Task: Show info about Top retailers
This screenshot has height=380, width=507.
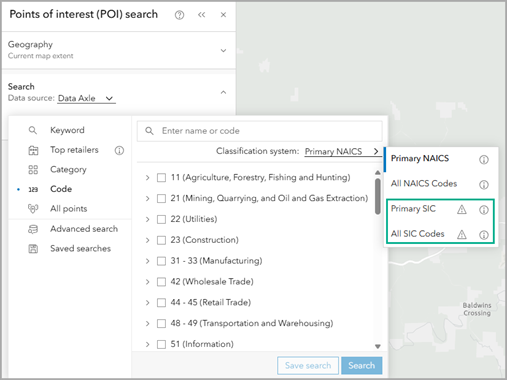Action: click(119, 151)
